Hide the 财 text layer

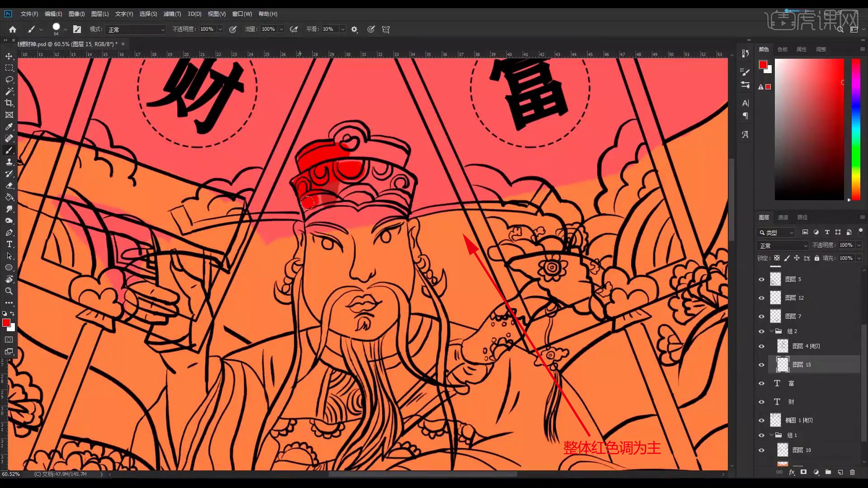pos(762,402)
